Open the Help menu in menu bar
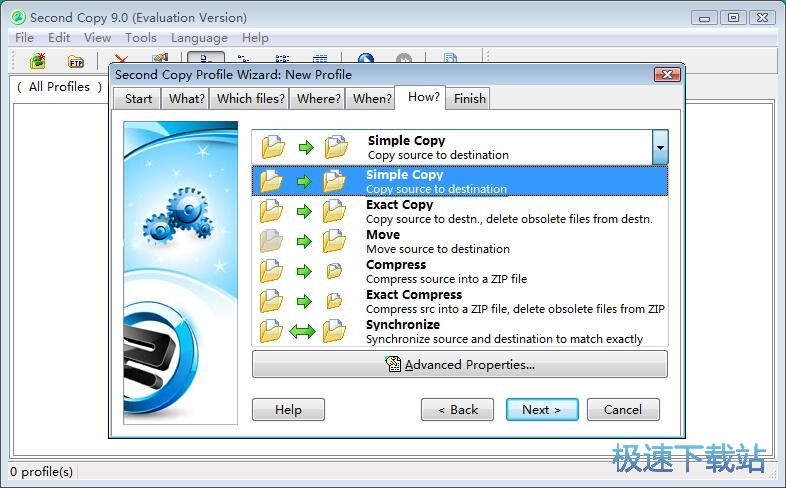Screen dimensions: 786x488 [x=255, y=38]
